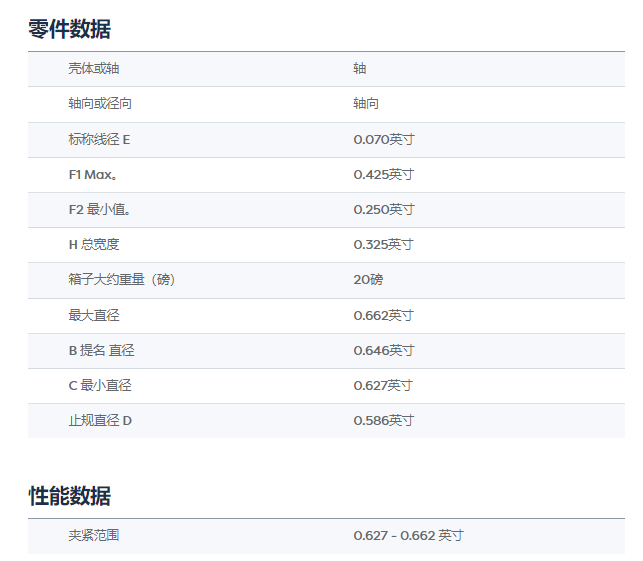Click the C 最小直径 row label

100,385
